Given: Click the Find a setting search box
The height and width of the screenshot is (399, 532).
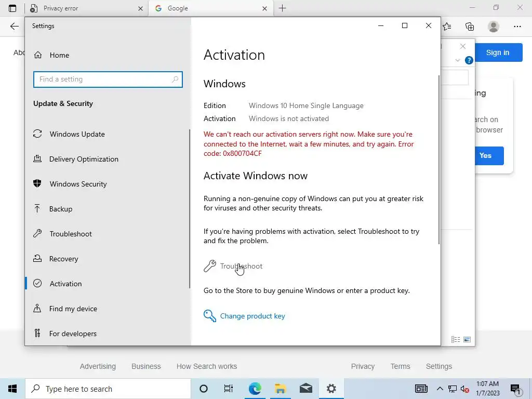Looking at the screenshot, I should [108, 79].
